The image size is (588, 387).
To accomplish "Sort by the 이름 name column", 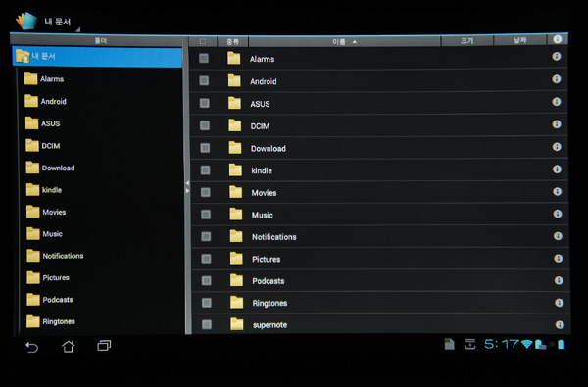I will tap(344, 41).
